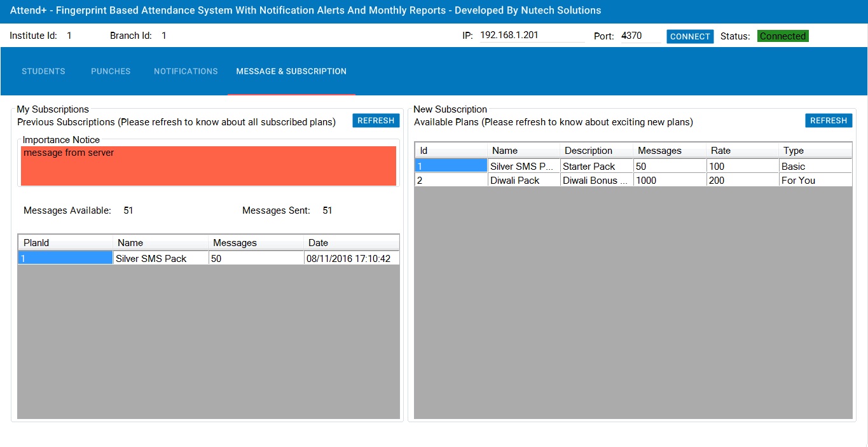
Task: Select the 'Silver SMS Pack' subscription cell
Action: (161, 258)
